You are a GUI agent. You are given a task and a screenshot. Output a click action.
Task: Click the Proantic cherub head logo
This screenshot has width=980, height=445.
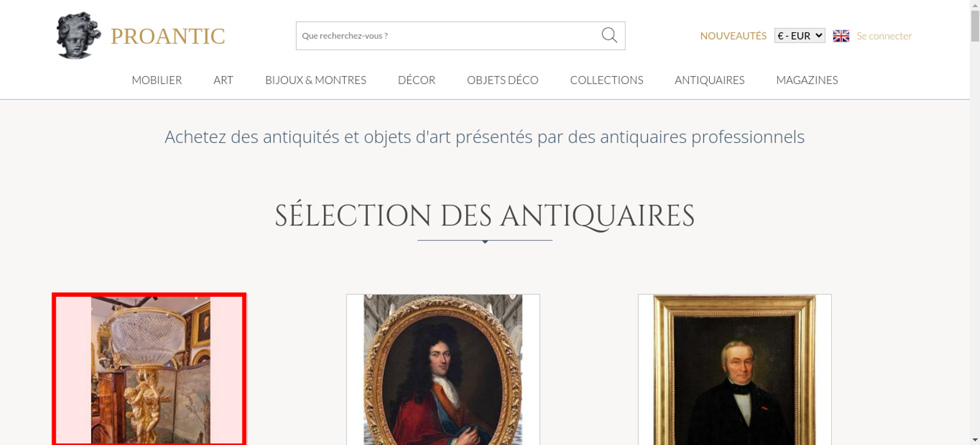tap(78, 35)
